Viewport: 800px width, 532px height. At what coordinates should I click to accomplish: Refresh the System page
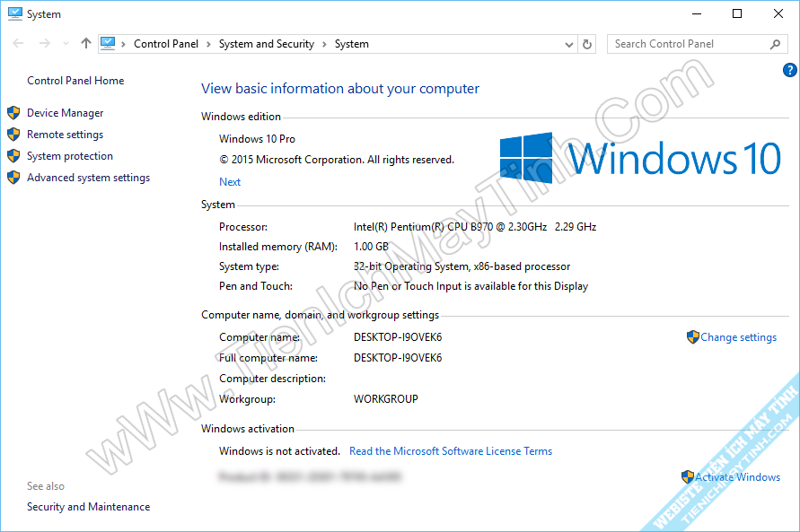(586, 44)
